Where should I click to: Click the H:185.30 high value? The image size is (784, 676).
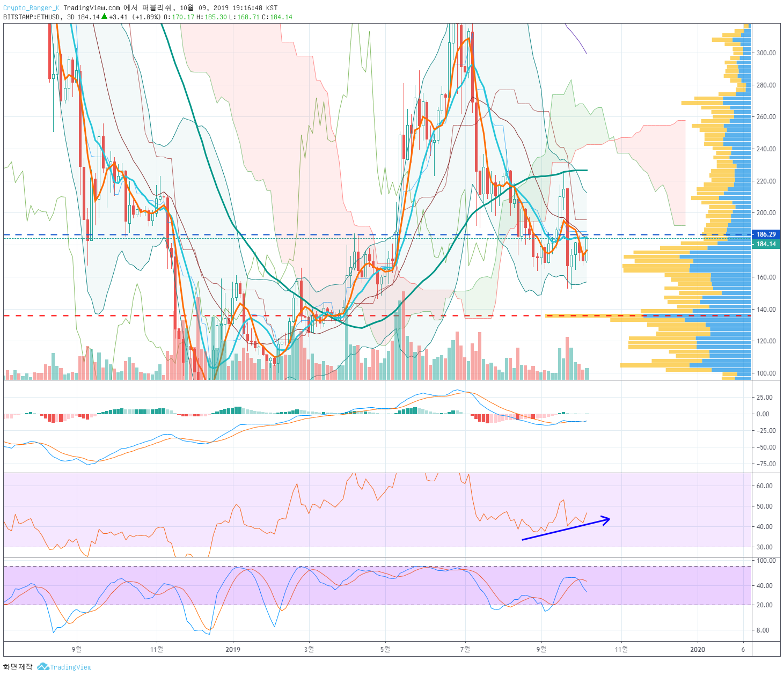pos(212,17)
